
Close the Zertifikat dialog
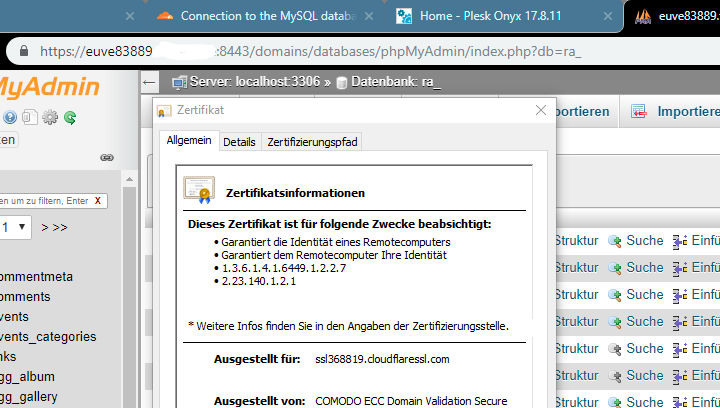[541, 110]
